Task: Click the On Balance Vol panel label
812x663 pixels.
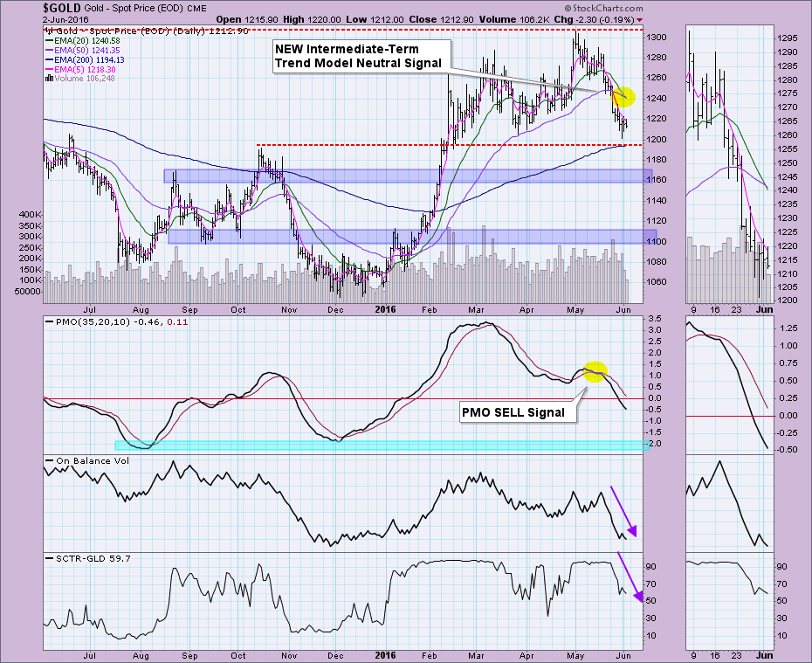Action: [x=79, y=460]
